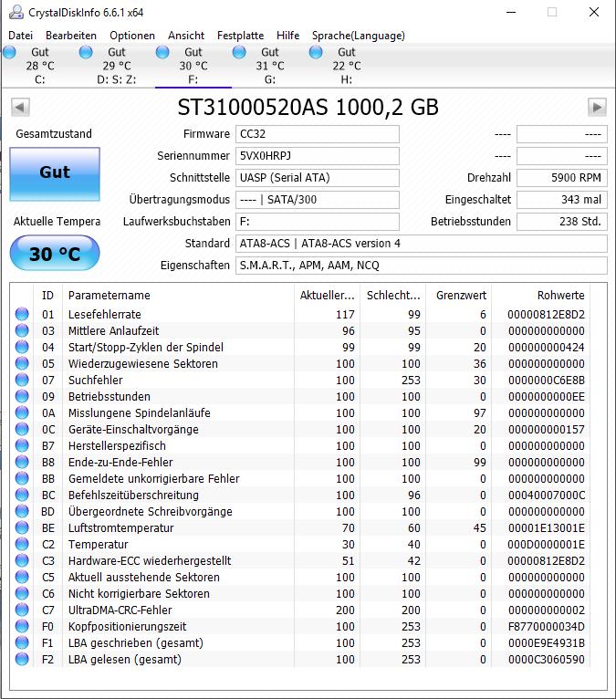Click status orb for LBA geschrieben (gesamt)
The height and width of the screenshot is (699, 616).
(x=22, y=642)
